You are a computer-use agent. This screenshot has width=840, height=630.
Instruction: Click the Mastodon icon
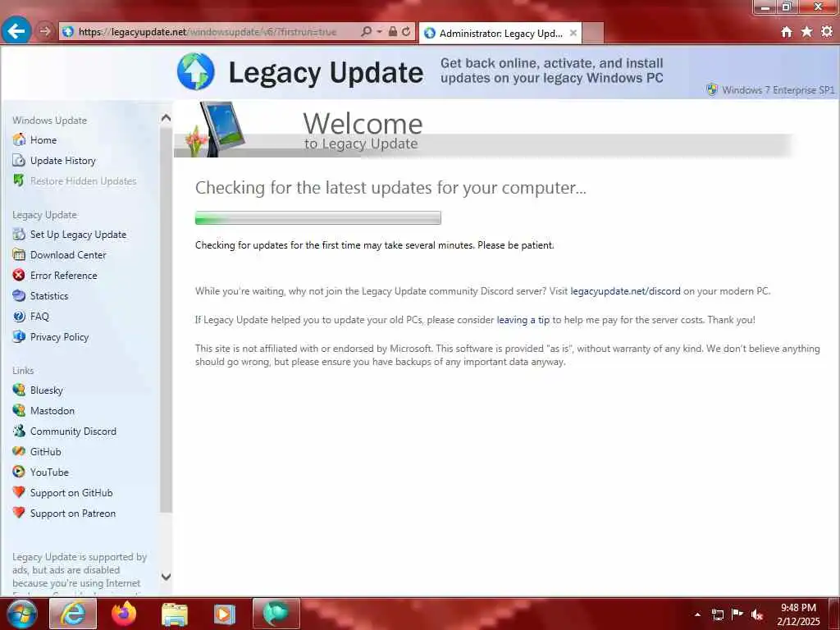(x=19, y=410)
